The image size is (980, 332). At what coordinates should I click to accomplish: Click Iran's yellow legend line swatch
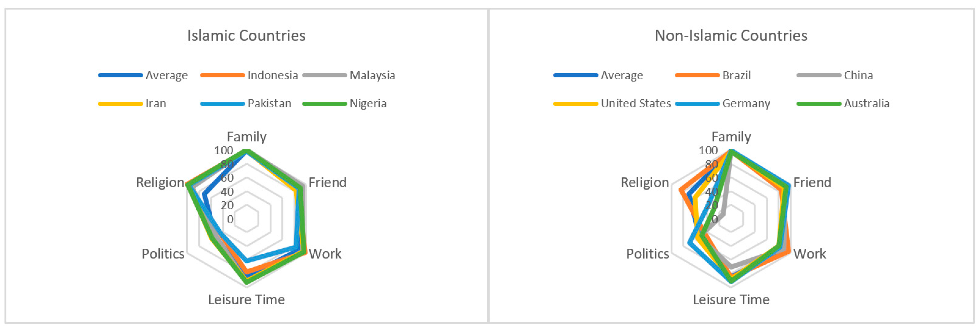[x=120, y=103]
